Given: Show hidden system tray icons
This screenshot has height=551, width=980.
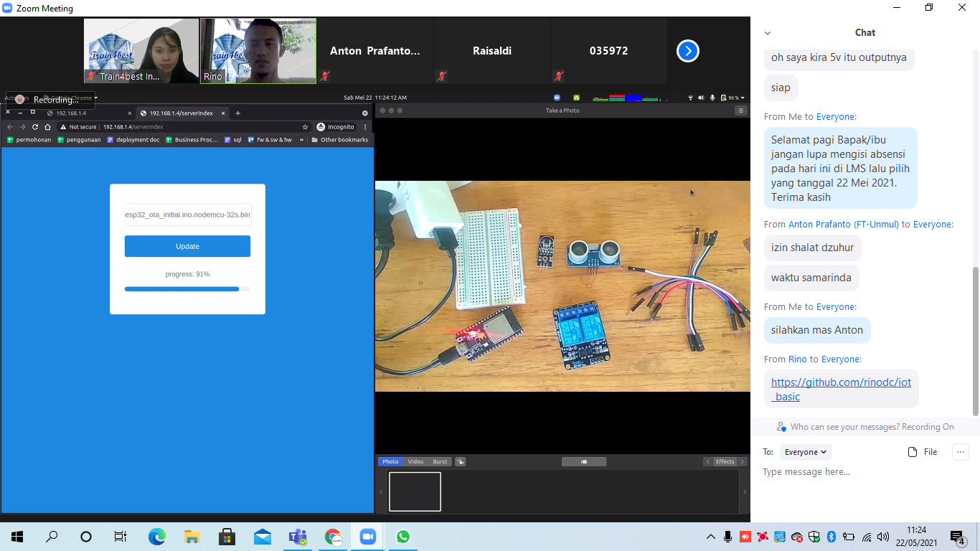Looking at the screenshot, I should [710, 537].
